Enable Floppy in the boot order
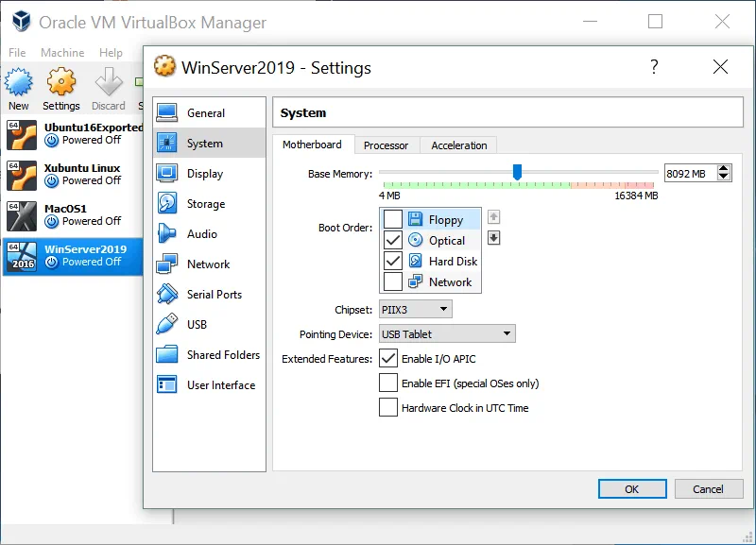This screenshot has height=545, width=756. [393, 219]
